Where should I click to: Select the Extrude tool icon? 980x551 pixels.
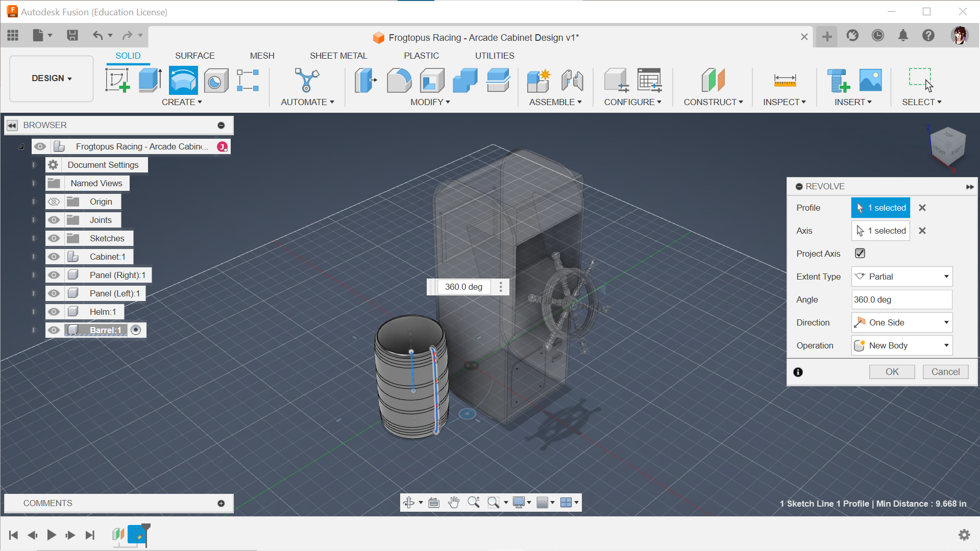pyautogui.click(x=150, y=80)
